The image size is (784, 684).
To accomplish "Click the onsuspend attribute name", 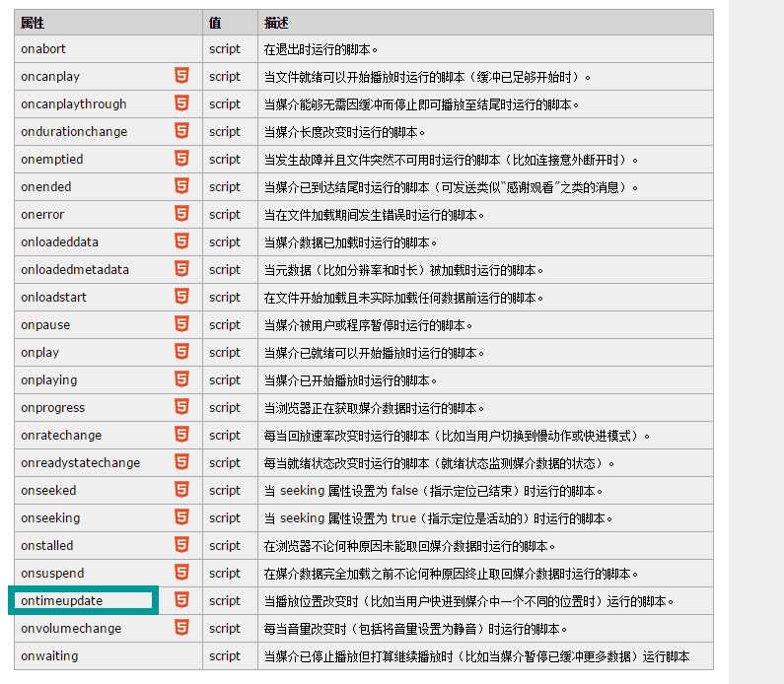I will pyautogui.click(x=52, y=574).
